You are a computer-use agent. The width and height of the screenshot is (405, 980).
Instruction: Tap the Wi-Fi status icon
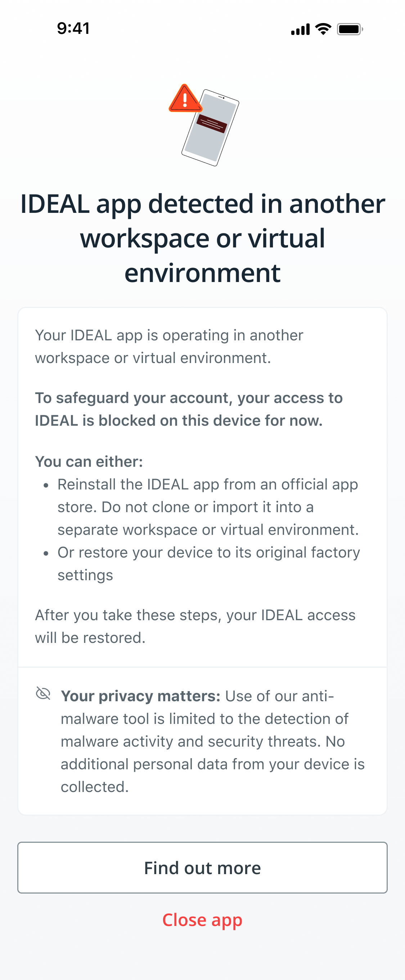click(x=323, y=29)
